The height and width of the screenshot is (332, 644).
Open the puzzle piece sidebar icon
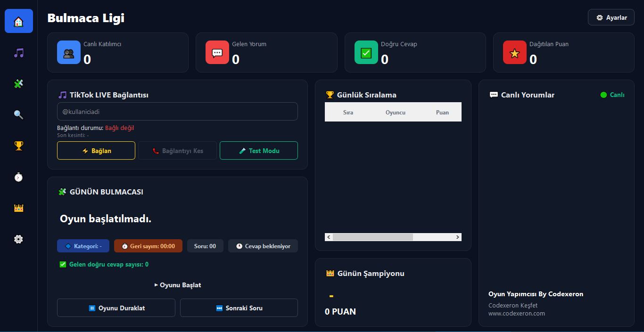19,84
